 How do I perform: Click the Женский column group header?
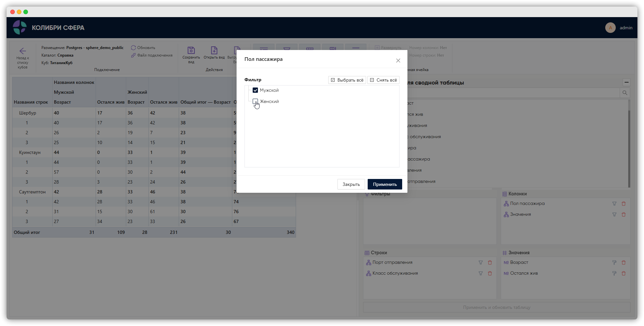137,92
